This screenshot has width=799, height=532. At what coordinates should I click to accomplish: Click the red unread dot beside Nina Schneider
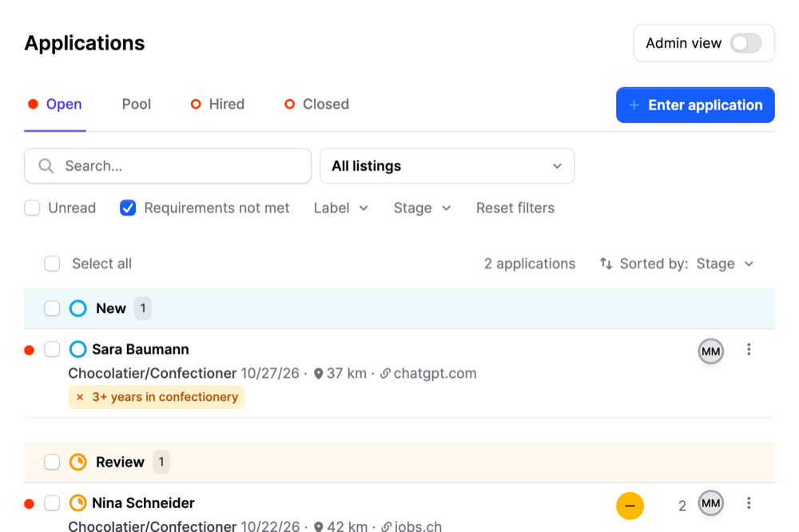pos(30,504)
